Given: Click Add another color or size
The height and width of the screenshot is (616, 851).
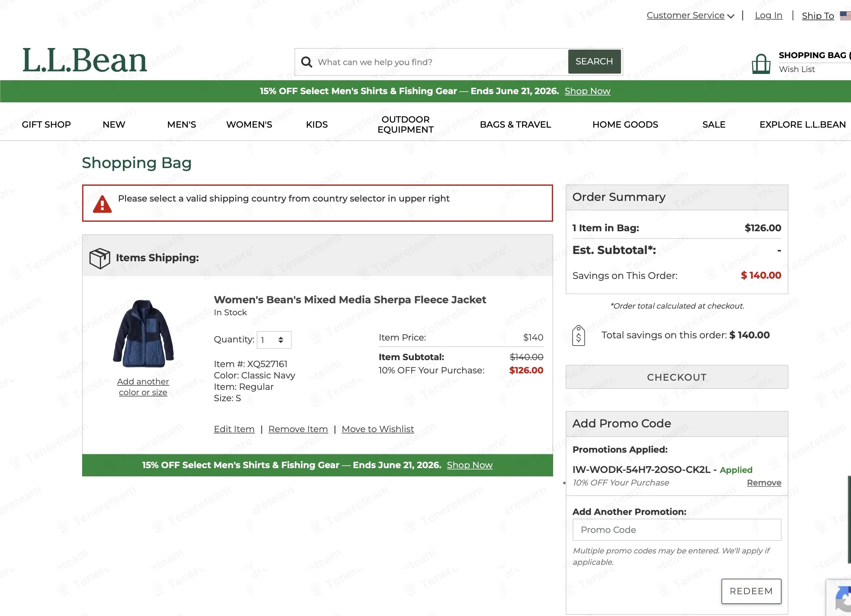Looking at the screenshot, I should pyautogui.click(x=143, y=387).
